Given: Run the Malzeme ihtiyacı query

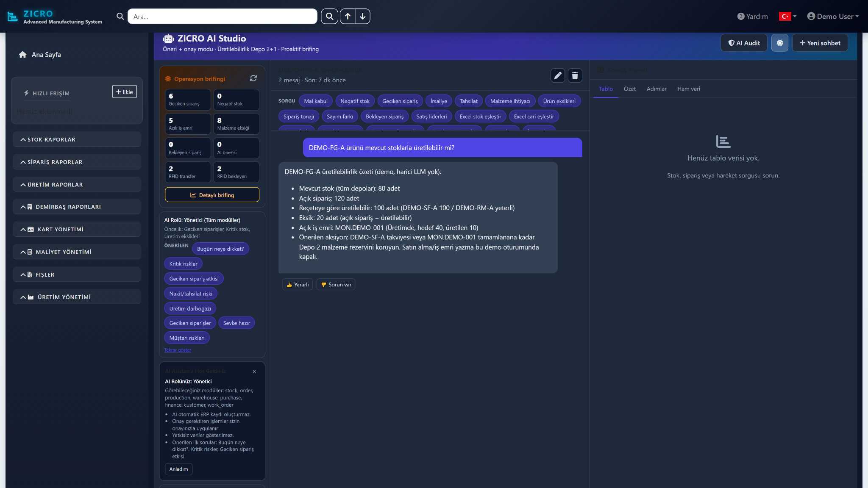Looking at the screenshot, I should click(x=510, y=101).
